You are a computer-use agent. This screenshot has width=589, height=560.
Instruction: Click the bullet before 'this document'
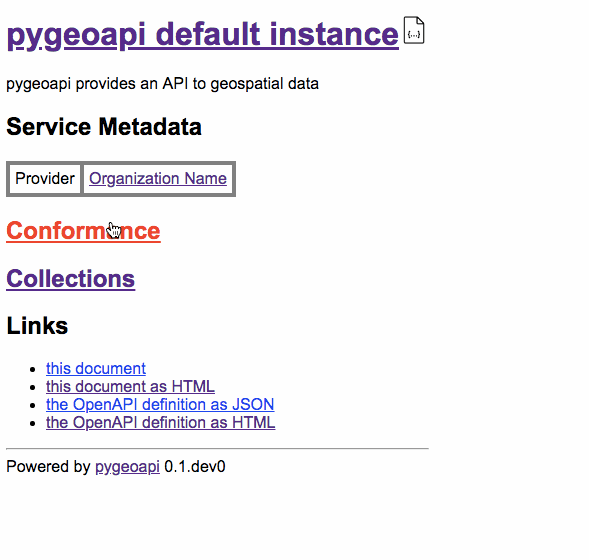pos(33,370)
